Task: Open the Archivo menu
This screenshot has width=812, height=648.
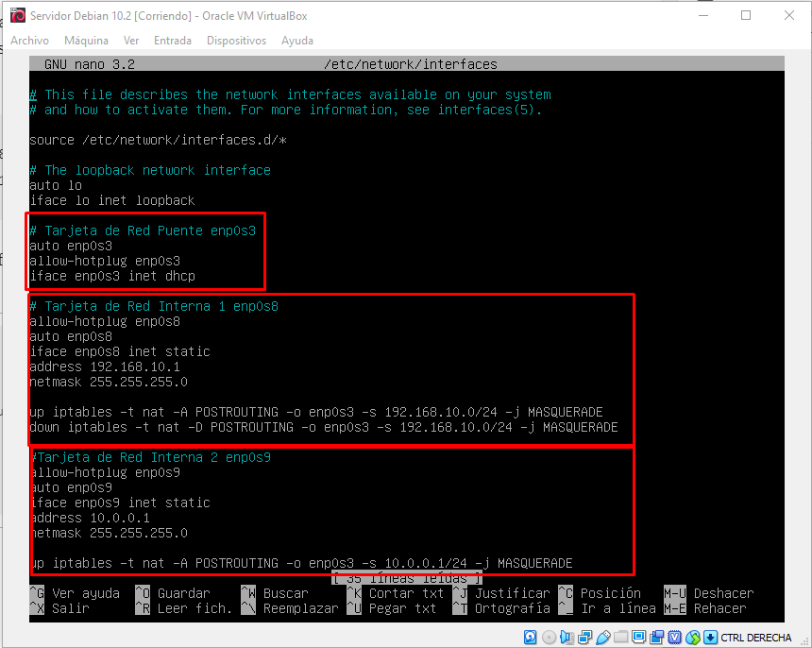Action: [29, 41]
